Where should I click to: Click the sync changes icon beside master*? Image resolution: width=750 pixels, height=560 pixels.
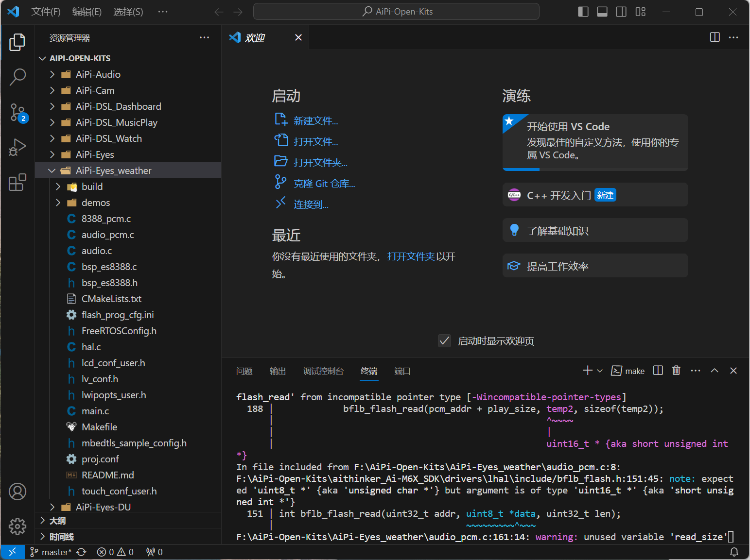click(x=82, y=552)
